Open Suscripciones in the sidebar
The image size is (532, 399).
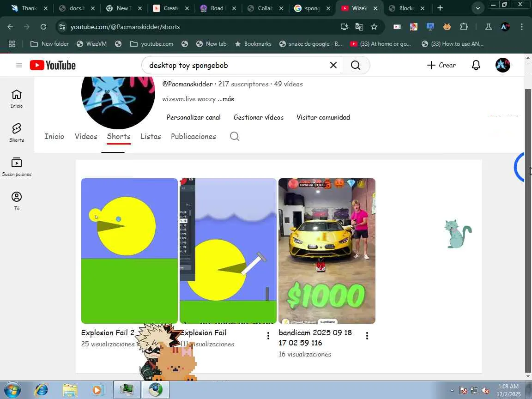(17, 167)
